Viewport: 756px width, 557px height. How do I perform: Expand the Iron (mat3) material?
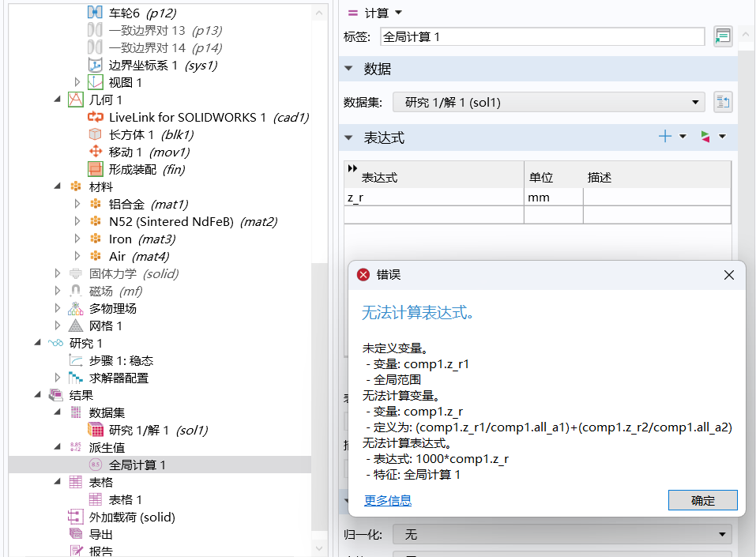coord(77,239)
